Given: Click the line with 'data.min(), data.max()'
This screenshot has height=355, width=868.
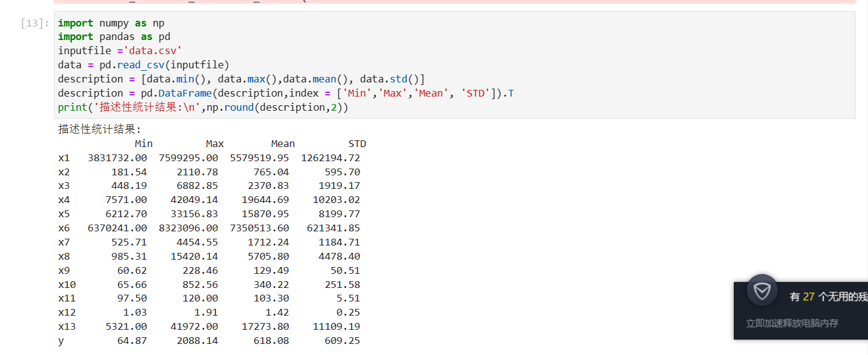Looking at the screenshot, I should (x=241, y=79).
